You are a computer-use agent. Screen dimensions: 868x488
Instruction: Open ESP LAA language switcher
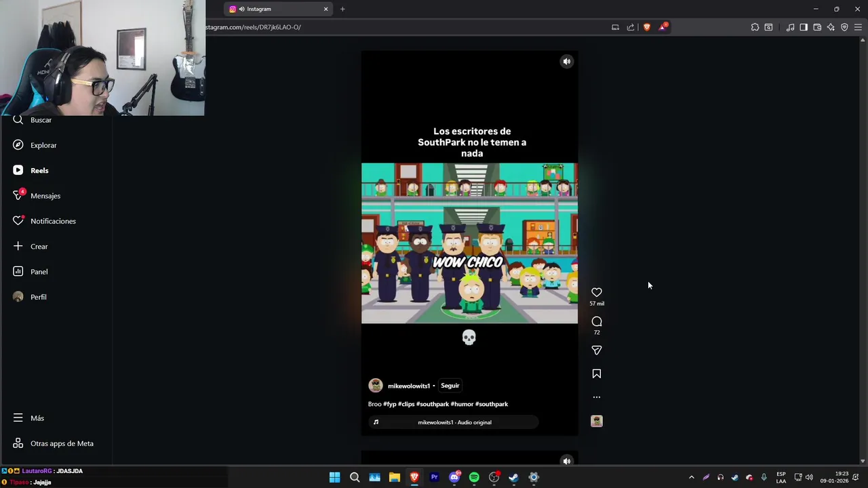(x=781, y=477)
